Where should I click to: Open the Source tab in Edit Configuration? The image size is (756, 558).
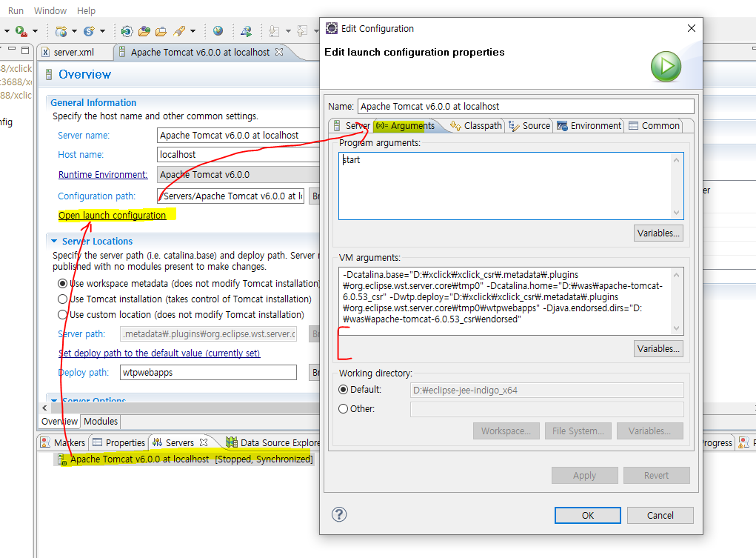coord(529,125)
